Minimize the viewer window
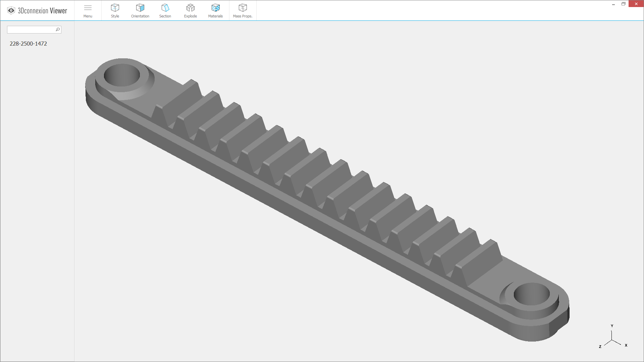 pyautogui.click(x=613, y=4)
